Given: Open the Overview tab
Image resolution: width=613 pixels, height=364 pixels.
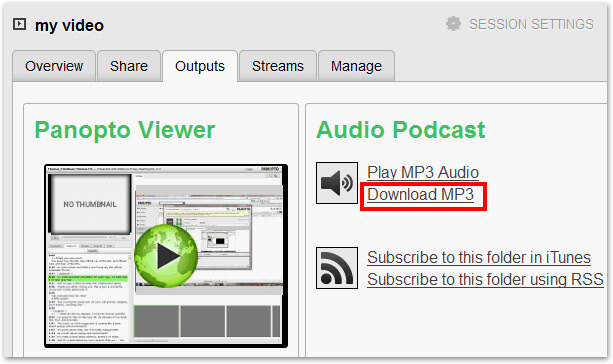Looking at the screenshot, I should point(54,66).
